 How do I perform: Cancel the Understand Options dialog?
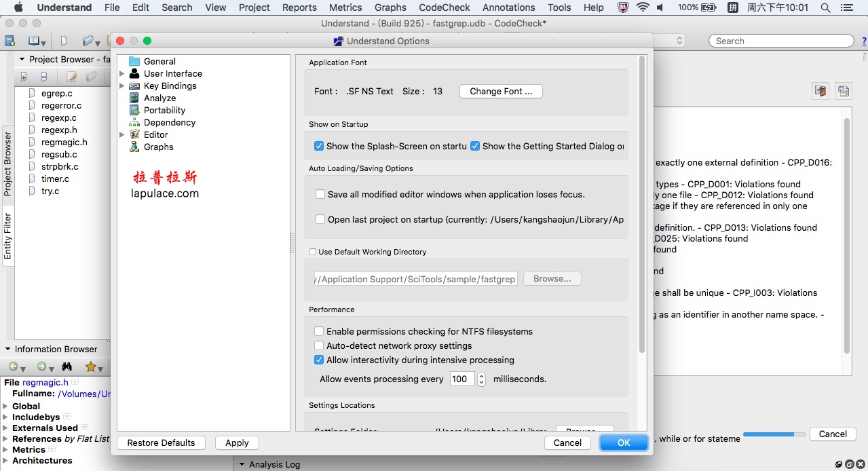click(567, 442)
